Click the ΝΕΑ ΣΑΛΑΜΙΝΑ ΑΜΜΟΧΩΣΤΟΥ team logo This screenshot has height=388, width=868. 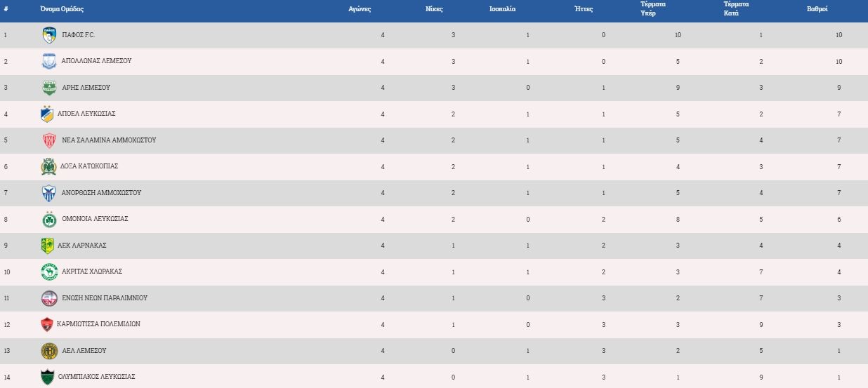tap(48, 140)
